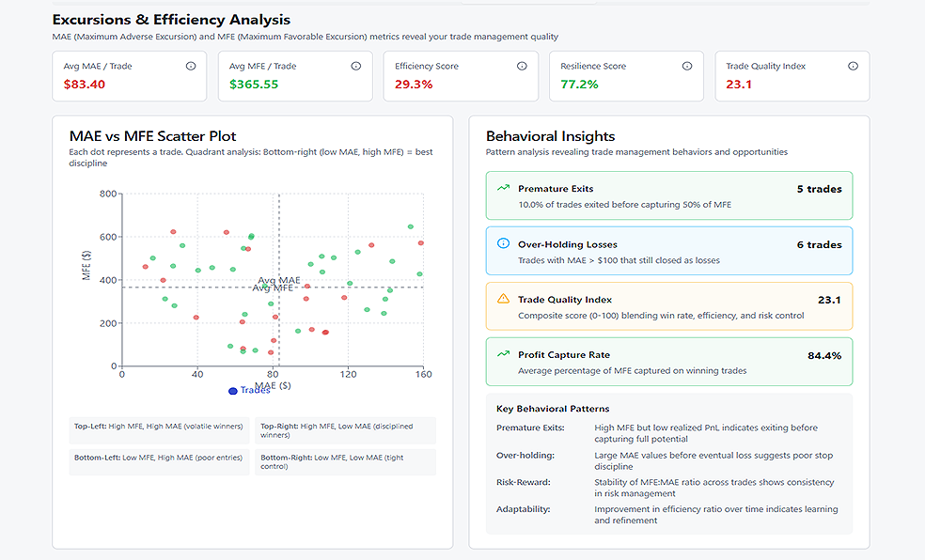
Task: Click the Avg MAE reference line label
Action: [279, 280]
